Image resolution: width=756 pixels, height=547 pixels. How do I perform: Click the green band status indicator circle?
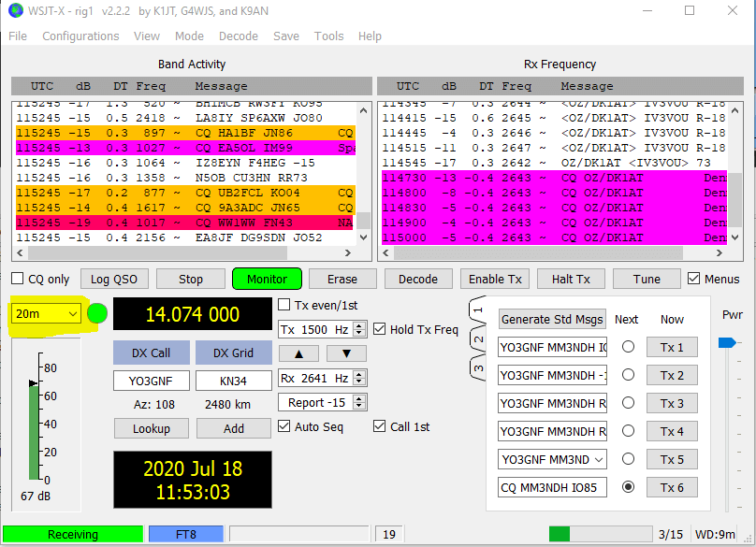click(97, 314)
